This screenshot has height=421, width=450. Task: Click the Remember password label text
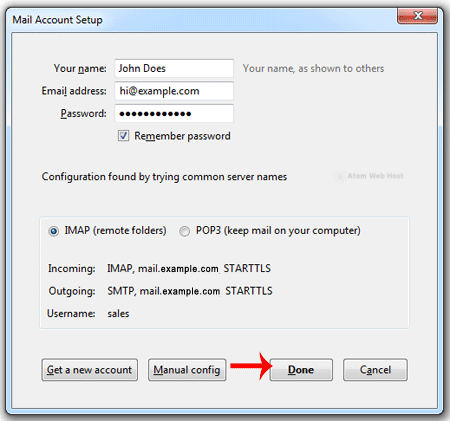(x=182, y=136)
